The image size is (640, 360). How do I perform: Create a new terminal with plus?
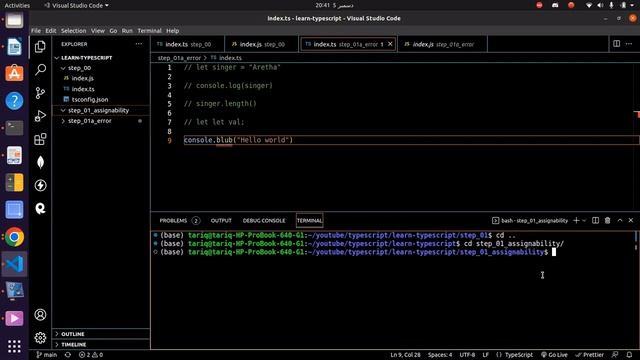point(576,220)
